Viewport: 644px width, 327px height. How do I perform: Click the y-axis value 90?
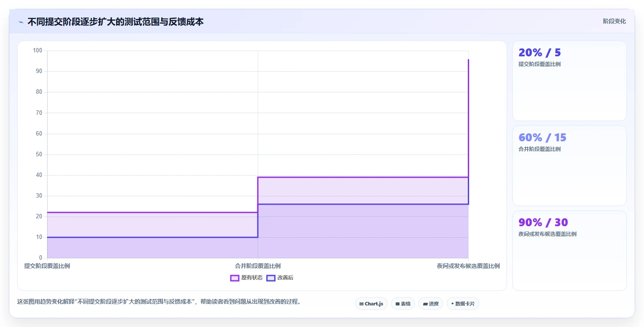[39, 71]
